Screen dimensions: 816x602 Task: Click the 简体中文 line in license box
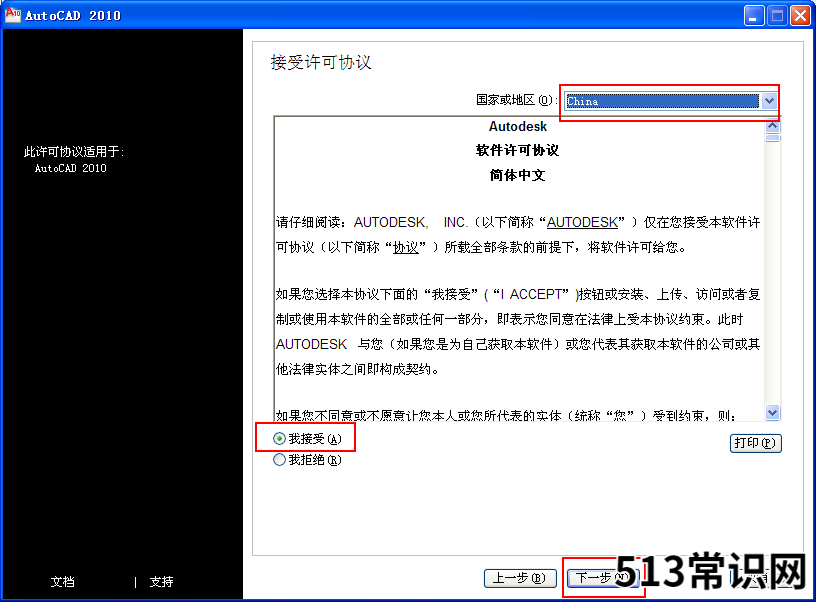pyautogui.click(x=517, y=175)
